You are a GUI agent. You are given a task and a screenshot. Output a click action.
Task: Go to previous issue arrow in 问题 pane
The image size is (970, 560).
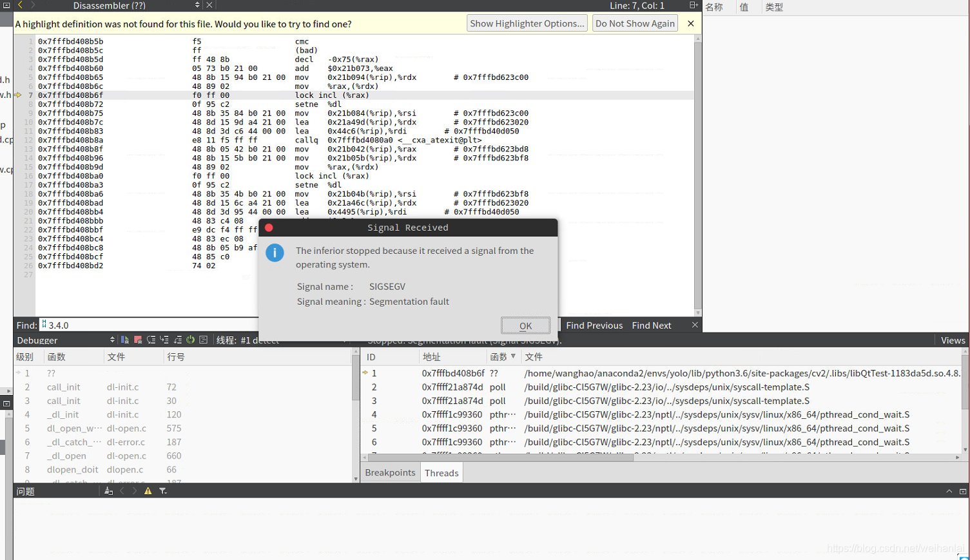point(122,491)
